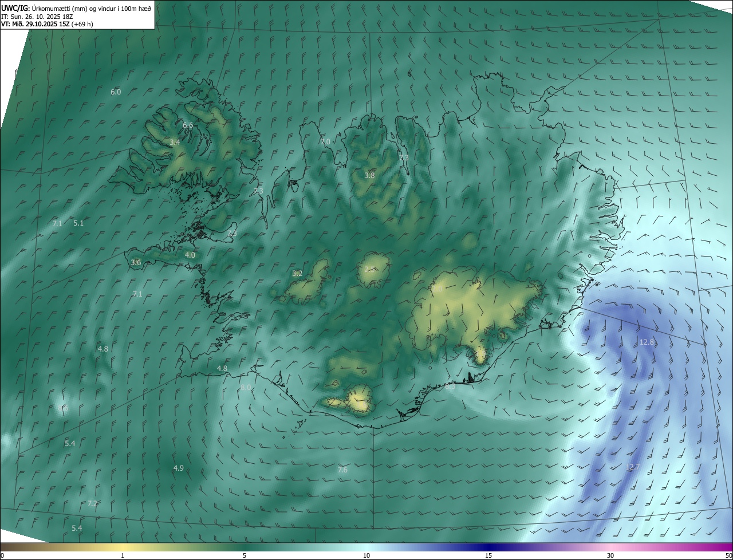Pick the 3.8 value in north Iceland
Viewport: 733px width, 560px height.
369,175
